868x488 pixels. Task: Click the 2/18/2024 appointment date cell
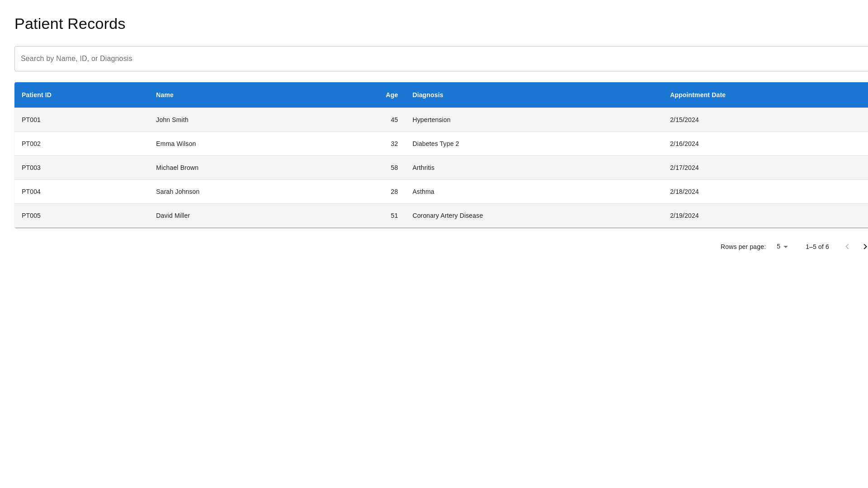pyautogui.click(x=684, y=192)
